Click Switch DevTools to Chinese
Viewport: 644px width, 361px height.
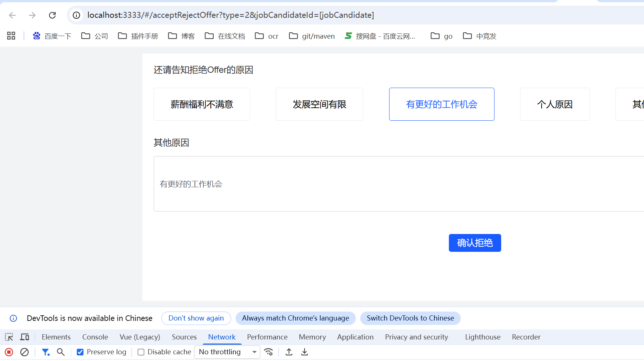coord(410,318)
